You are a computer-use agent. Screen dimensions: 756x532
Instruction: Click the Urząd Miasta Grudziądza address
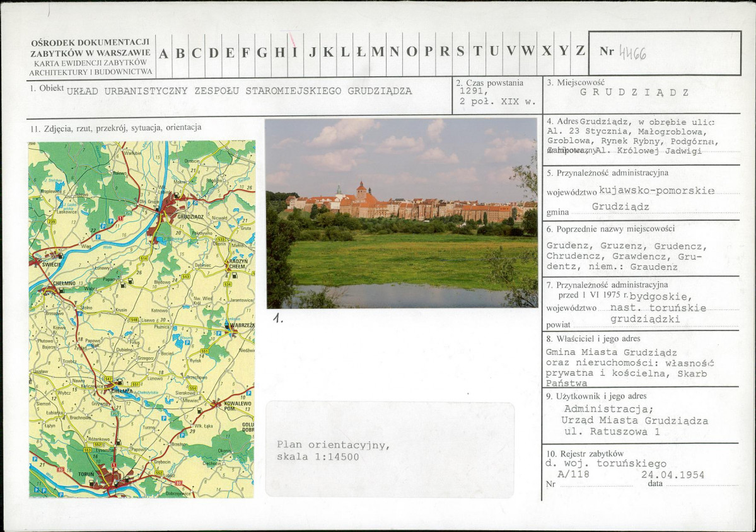(634, 420)
